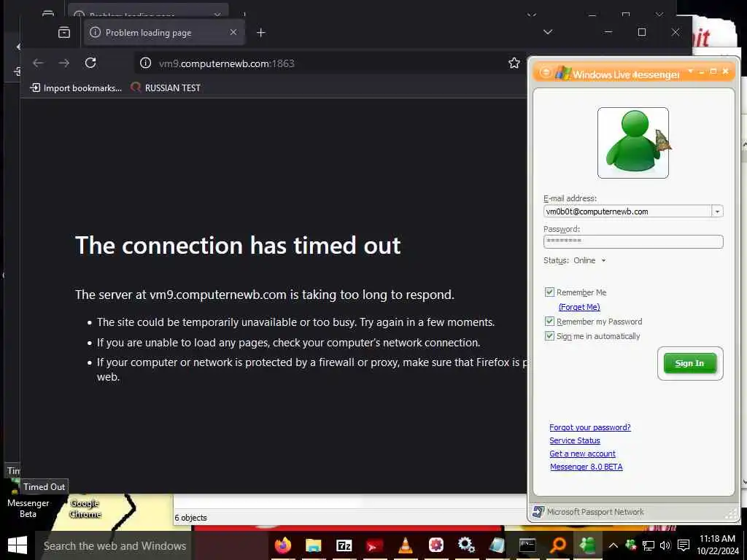
Task: Open network status tray icon
Action: point(649,545)
